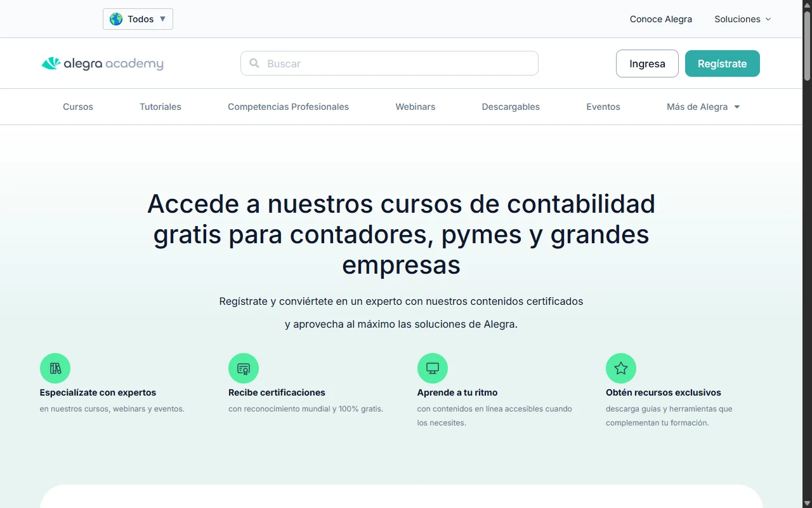Image resolution: width=812 pixels, height=508 pixels.
Task: Click the heading "Especialízate con expertos"
Action: 98,392
